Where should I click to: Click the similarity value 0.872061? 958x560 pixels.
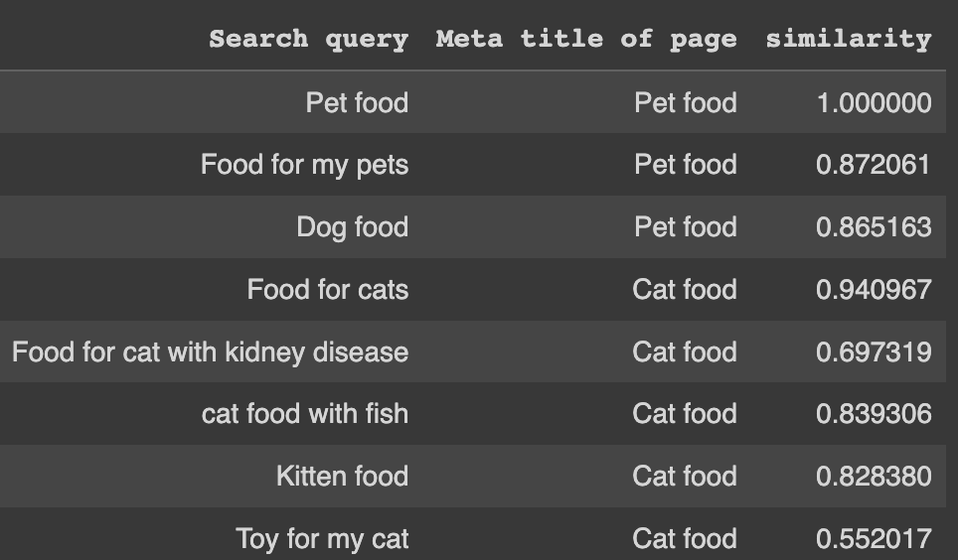pyautogui.click(x=874, y=165)
